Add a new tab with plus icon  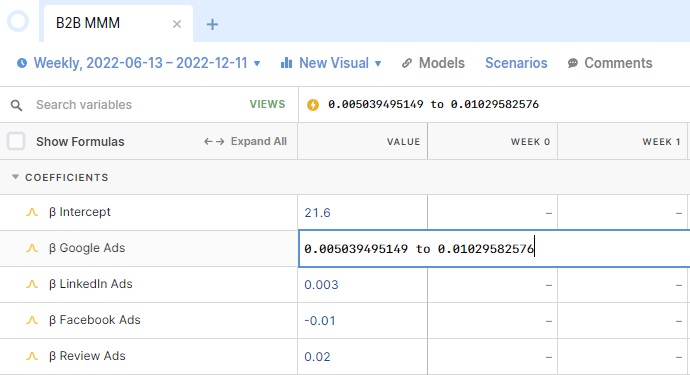tap(213, 24)
